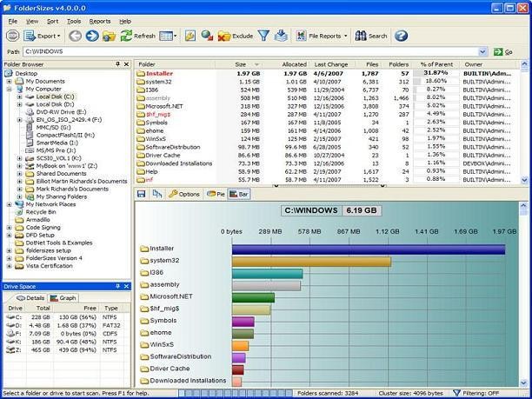Image resolution: width=532 pixels, height=399 pixels.
Task: Select the Microsoft.NET folder row in the list
Action: point(328,106)
